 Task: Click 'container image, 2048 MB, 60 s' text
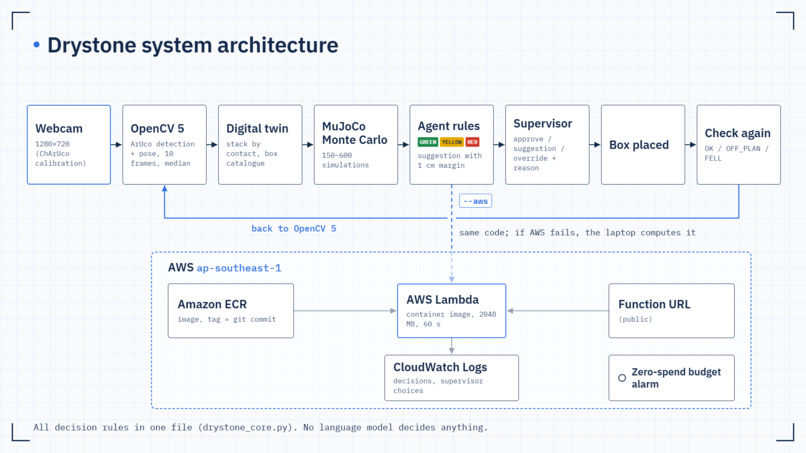point(451,319)
